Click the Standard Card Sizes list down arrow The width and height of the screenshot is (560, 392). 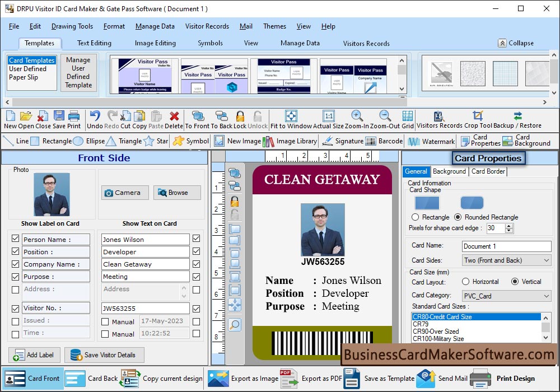pos(545,337)
